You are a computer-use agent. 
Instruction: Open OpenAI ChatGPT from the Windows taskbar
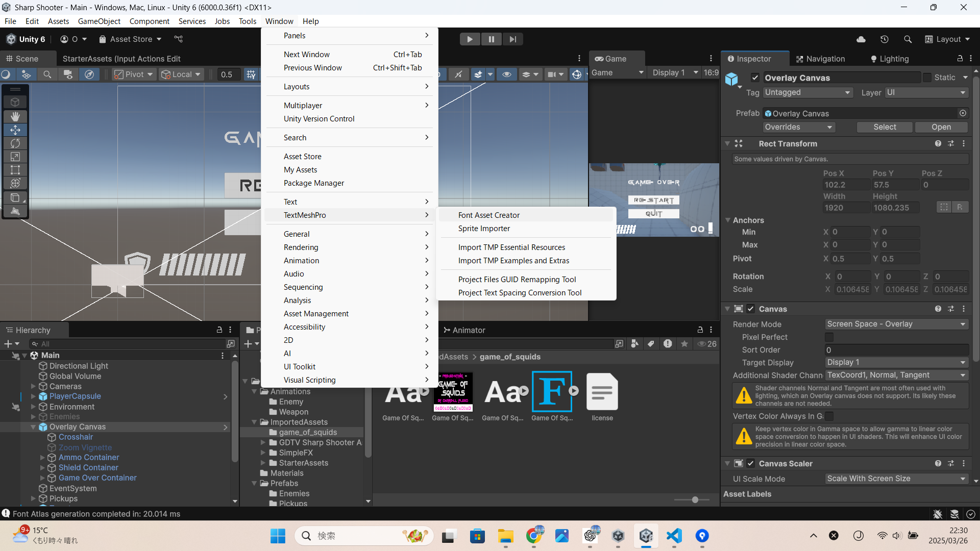[x=591, y=536]
